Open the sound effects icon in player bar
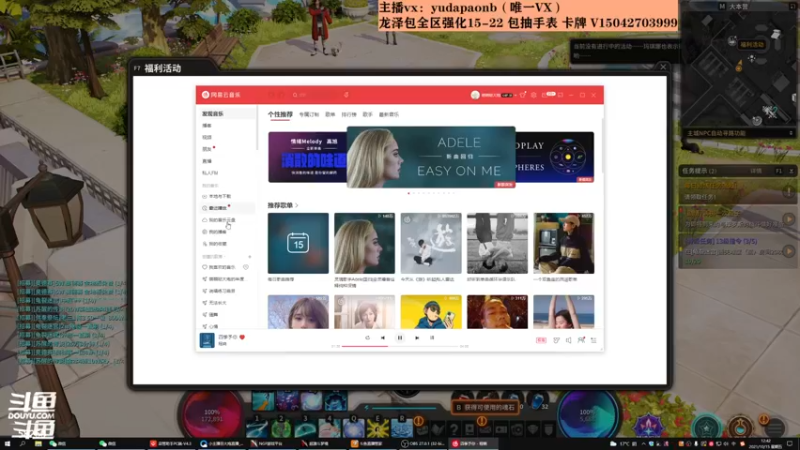The image size is (800, 450). coord(557,340)
